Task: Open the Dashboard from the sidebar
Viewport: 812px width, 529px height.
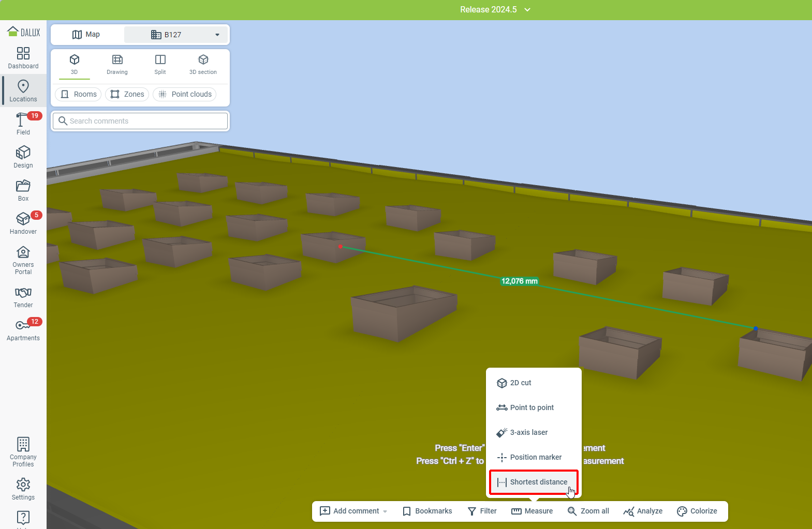Action: 23,58
